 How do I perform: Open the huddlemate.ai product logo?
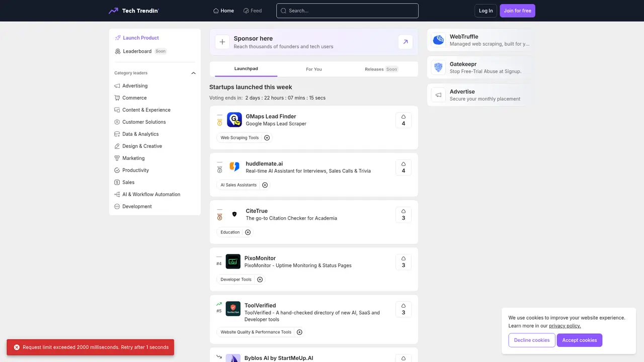tap(234, 167)
